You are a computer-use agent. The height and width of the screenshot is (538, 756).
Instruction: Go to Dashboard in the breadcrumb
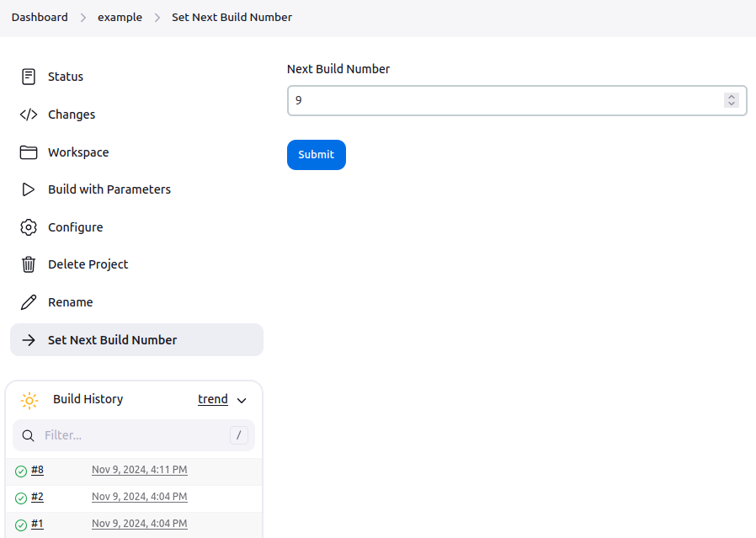pos(40,18)
